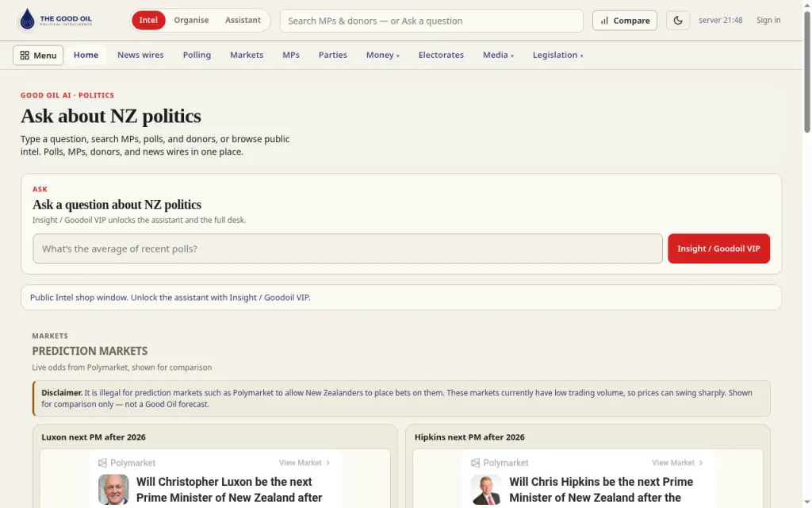The width and height of the screenshot is (812, 508).
Task: Switch to Organise mode
Action: tap(191, 20)
